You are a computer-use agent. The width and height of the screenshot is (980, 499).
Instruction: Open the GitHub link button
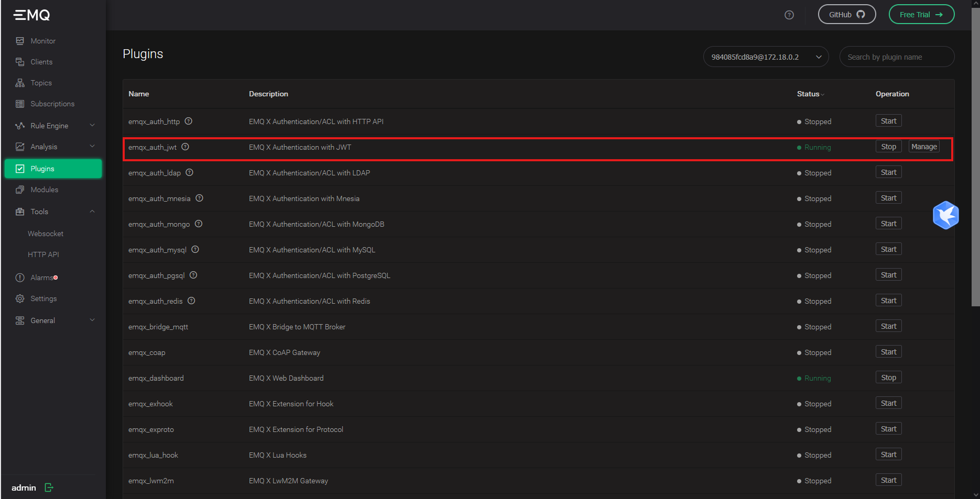pyautogui.click(x=846, y=15)
